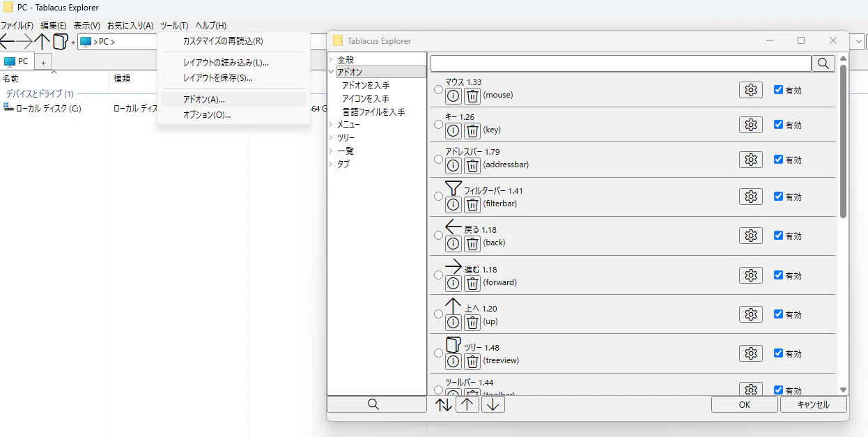
Task: Move selected addon down with arrow button
Action: click(493, 404)
